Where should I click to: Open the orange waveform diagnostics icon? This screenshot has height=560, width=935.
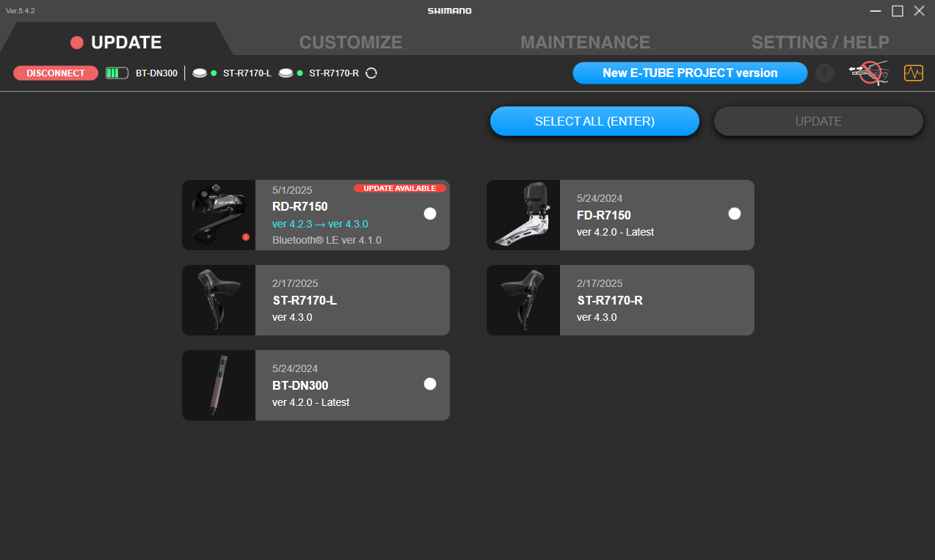pos(913,73)
